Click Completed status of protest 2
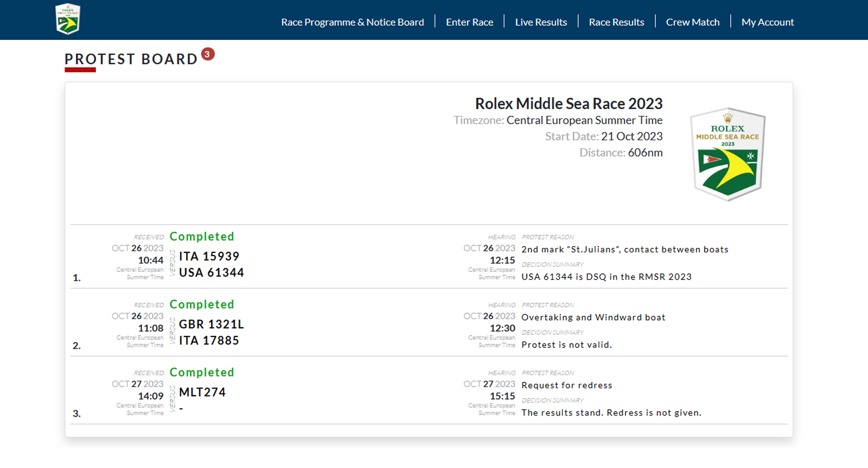This screenshot has width=868, height=468. 202,304
